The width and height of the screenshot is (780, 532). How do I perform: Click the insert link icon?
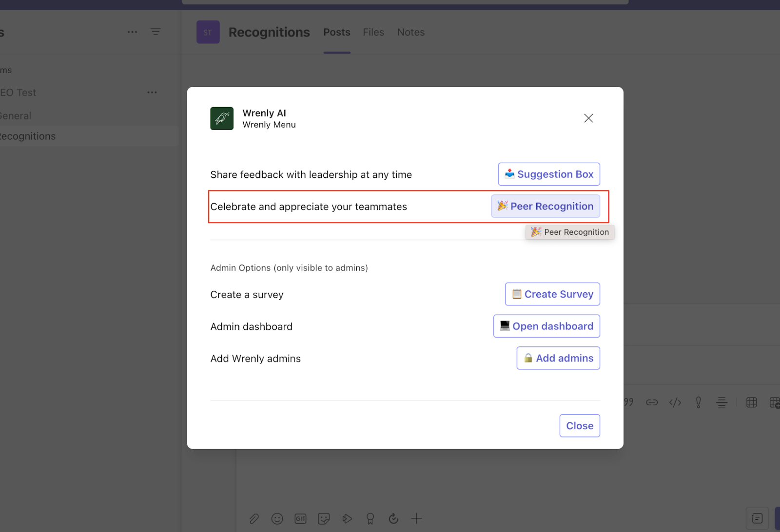click(x=652, y=402)
